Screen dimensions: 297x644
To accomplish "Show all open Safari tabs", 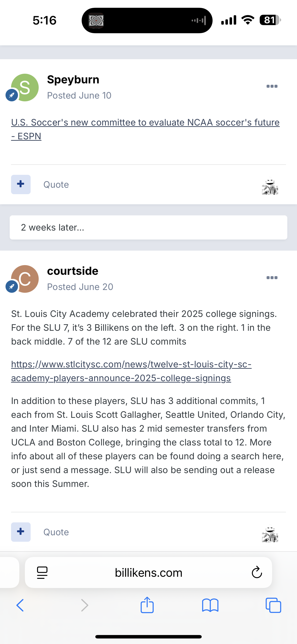I will tap(273, 605).
